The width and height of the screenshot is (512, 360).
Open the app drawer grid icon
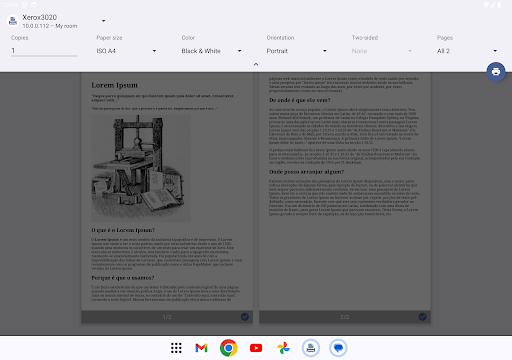click(x=176, y=348)
